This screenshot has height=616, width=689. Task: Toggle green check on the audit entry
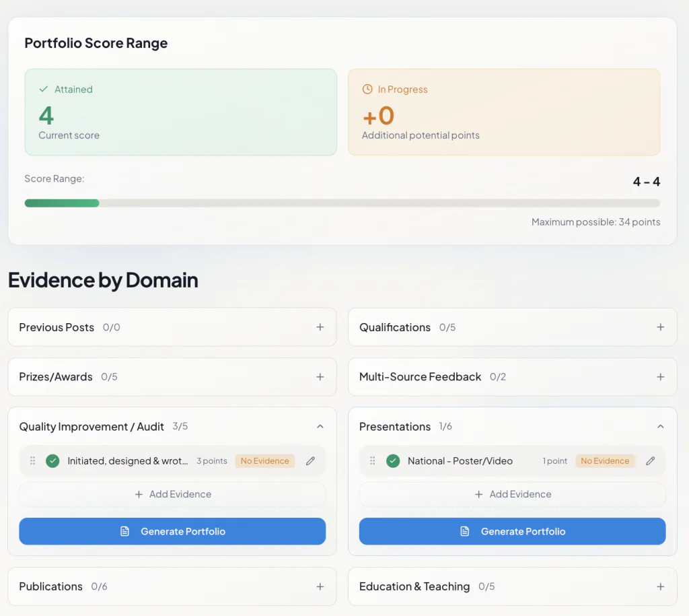[x=52, y=460]
